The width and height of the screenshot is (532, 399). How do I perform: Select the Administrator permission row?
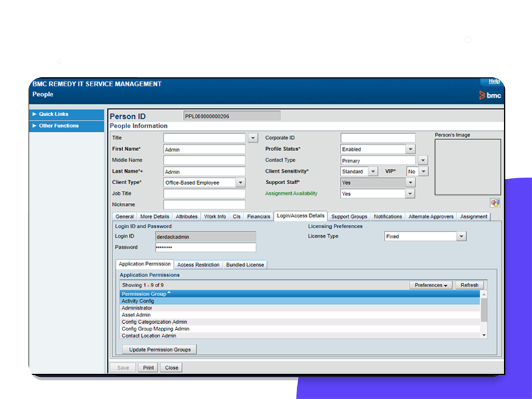point(300,308)
